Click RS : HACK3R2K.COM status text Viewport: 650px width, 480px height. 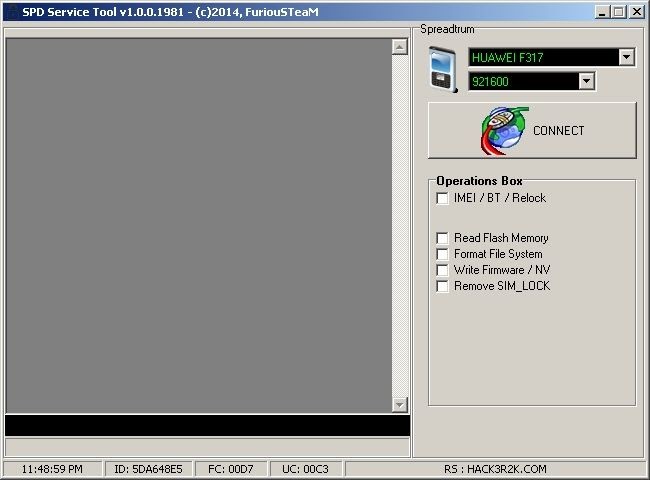click(x=495, y=469)
